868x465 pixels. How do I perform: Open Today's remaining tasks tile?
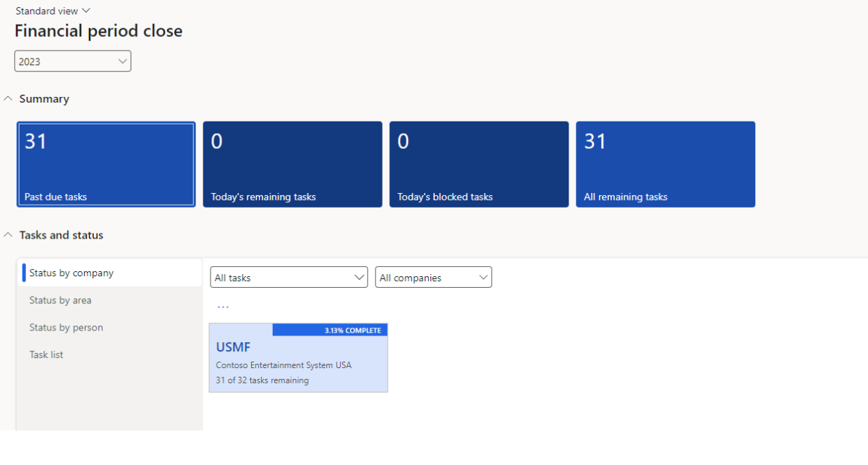pos(292,164)
